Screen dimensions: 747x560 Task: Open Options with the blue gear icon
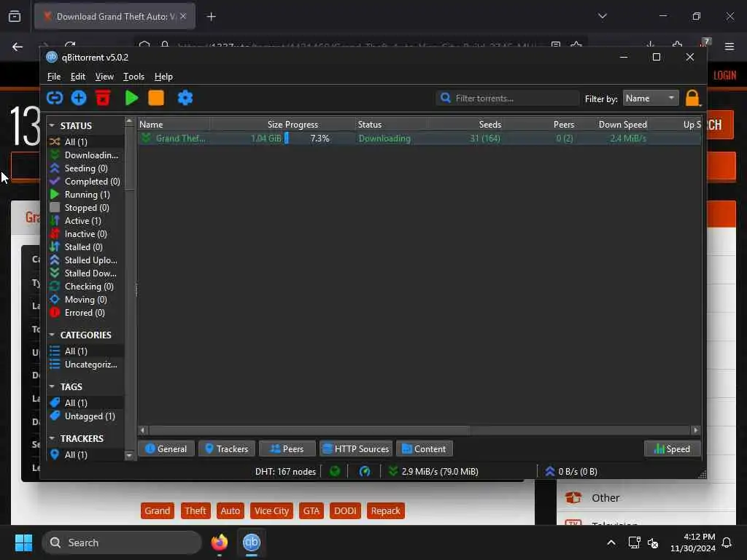pos(185,98)
